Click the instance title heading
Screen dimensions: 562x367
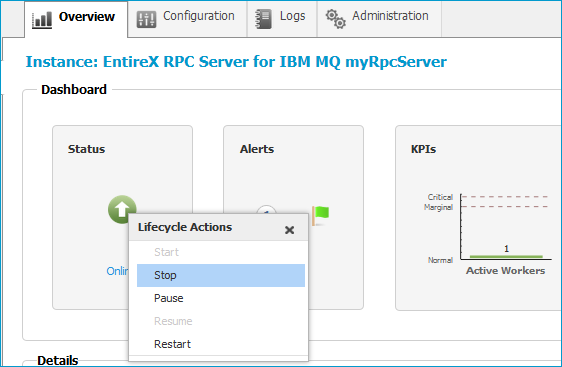pyautogui.click(x=236, y=62)
